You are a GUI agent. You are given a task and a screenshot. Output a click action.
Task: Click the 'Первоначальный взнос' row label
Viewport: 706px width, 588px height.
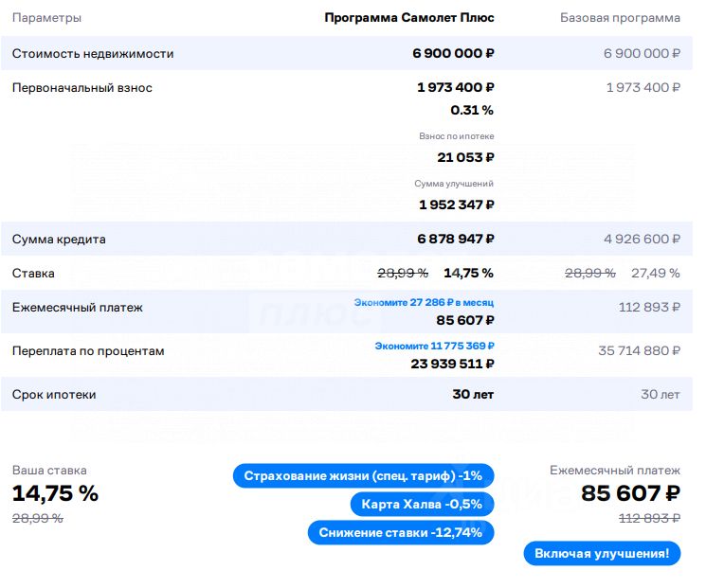click(81, 88)
